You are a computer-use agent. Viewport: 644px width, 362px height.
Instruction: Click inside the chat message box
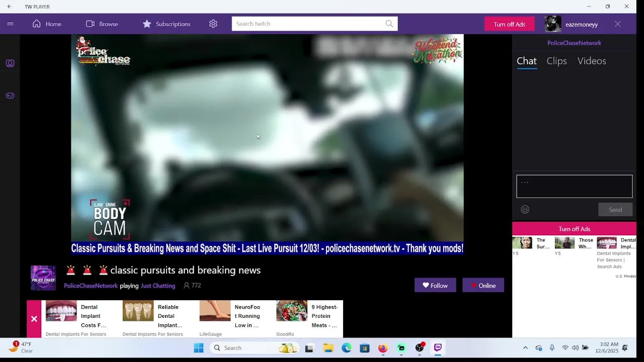pyautogui.click(x=574, y=187)
